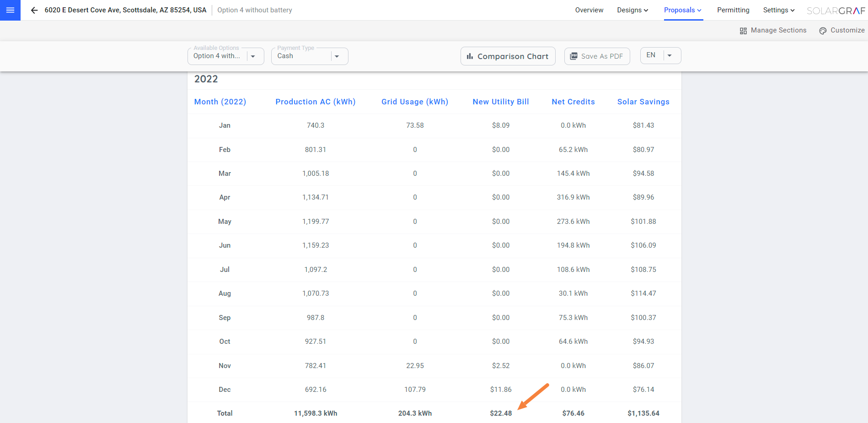Click the Manage Sections grid icon

coord(743,31)
